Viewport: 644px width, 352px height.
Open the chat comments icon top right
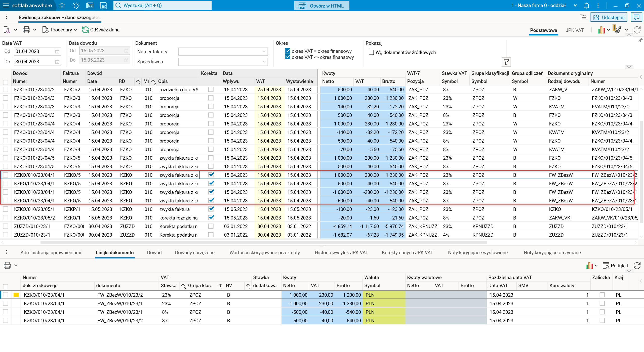click(x=636, y=17)
